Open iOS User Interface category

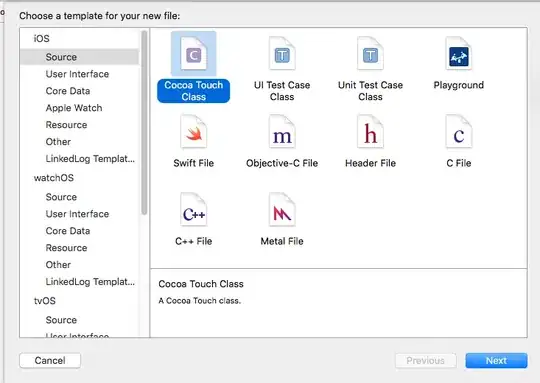tap(77, 74)
